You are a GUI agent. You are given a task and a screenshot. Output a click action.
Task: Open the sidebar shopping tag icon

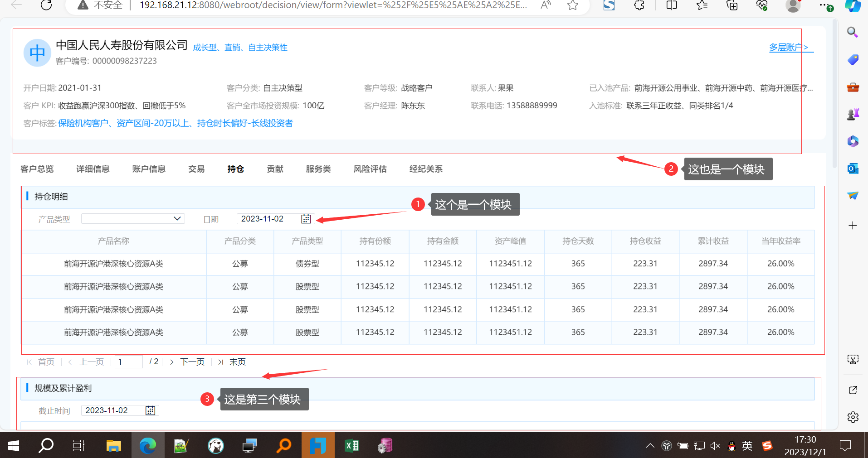click(853, 60)
